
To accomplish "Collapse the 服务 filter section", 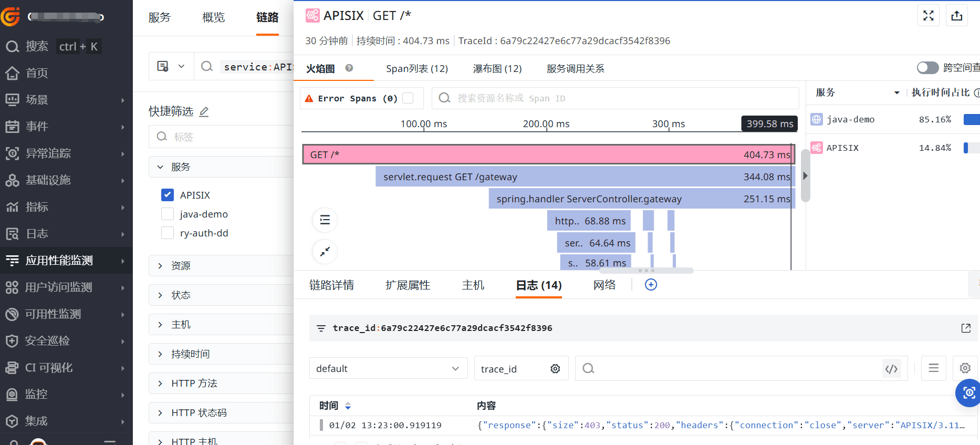I will pyautogui.click(x=161, y=167).
